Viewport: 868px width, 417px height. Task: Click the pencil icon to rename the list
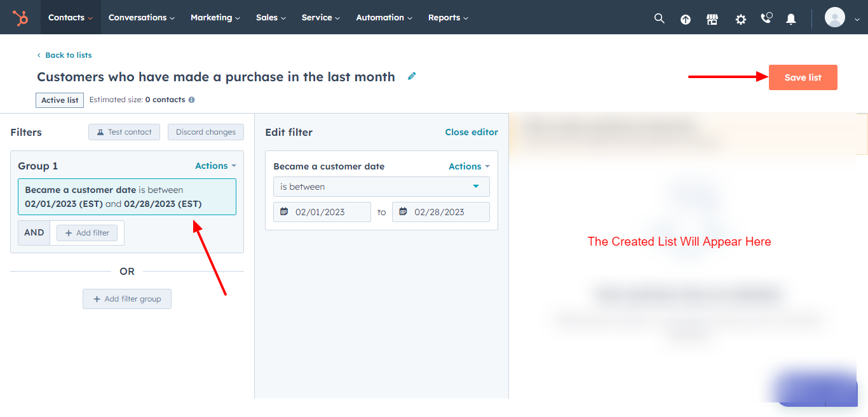coord(411,76)
